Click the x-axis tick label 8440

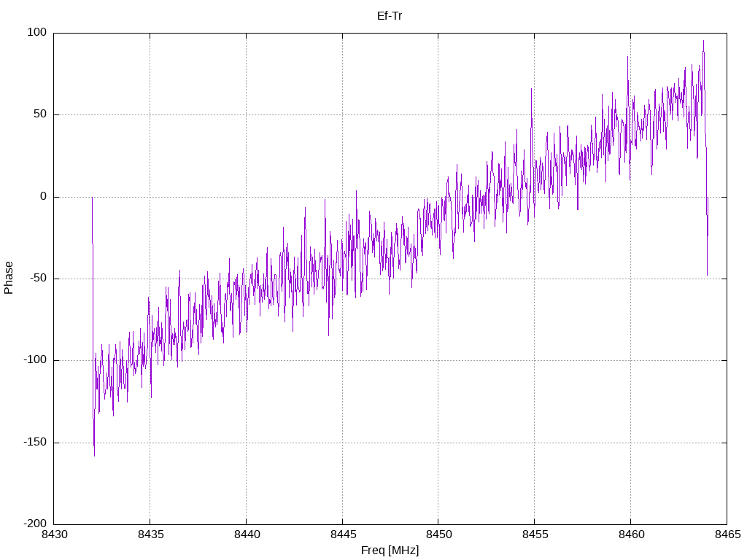(247, 534)
